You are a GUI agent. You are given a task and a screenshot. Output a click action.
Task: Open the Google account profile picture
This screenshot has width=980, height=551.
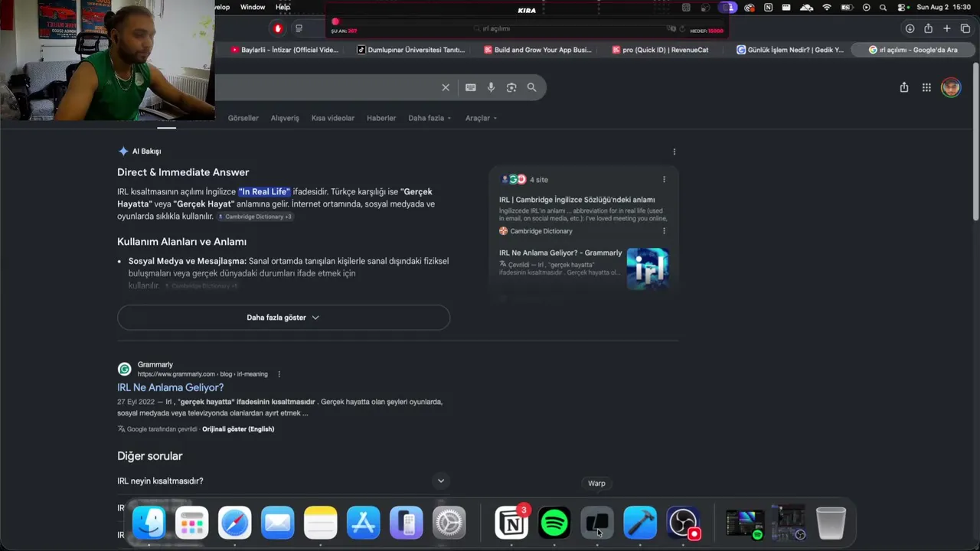point(951,87)
